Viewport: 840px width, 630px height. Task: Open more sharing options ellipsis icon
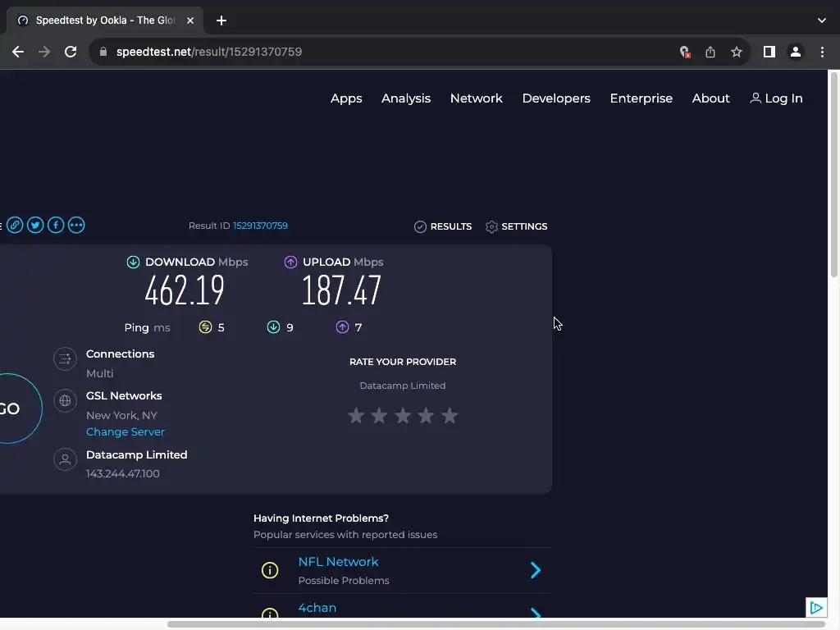pos(76,225)
